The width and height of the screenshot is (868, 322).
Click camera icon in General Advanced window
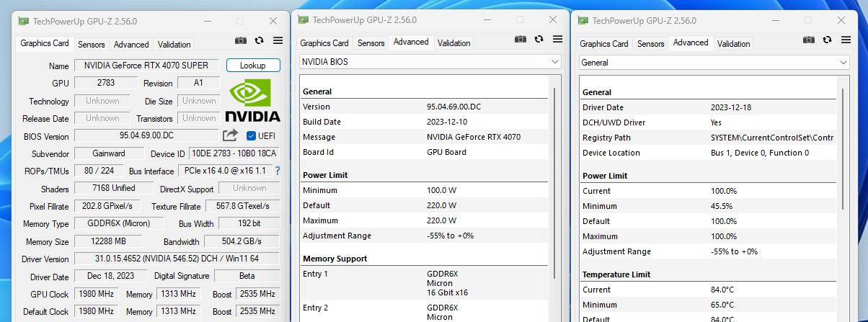click(809, 40)
